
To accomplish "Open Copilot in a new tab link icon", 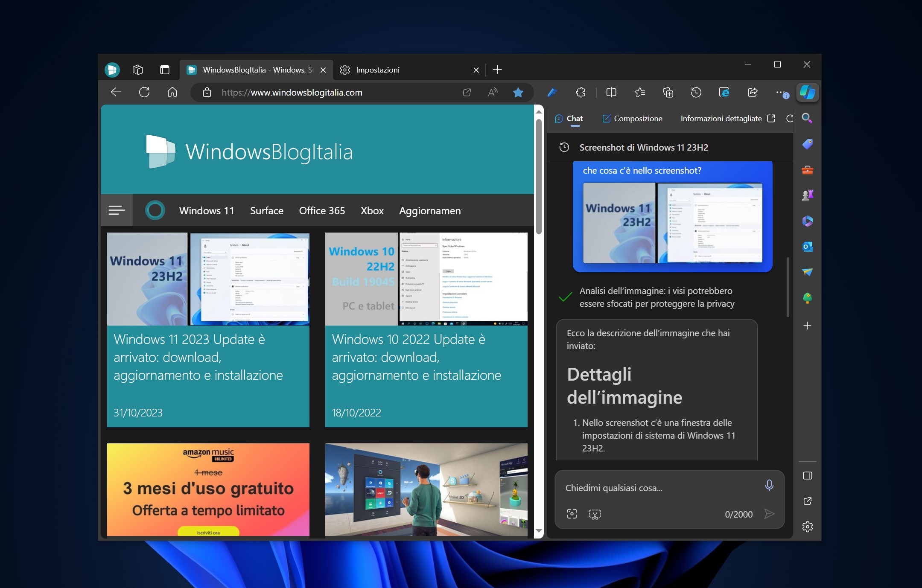I will tap(771, 119).
